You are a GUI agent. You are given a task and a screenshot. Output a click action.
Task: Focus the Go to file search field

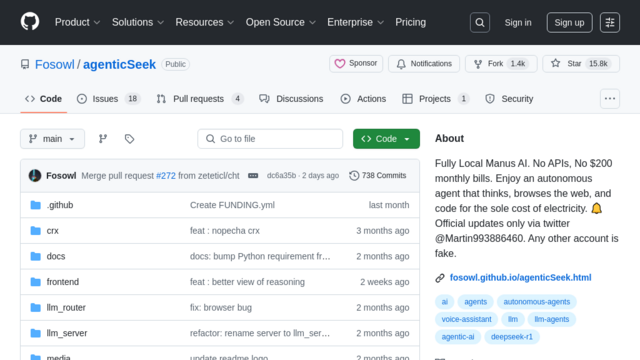click(270, 139)
